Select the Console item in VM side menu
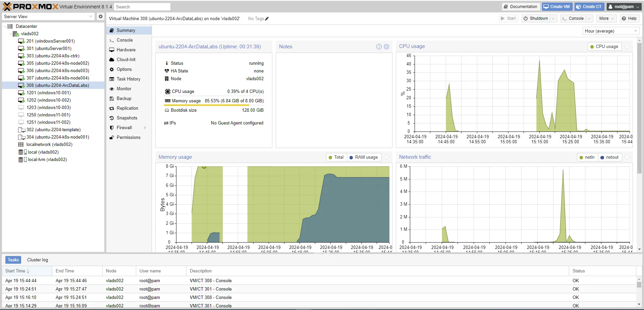The height and width of the screenshot is (310, 644). point(129,40)
